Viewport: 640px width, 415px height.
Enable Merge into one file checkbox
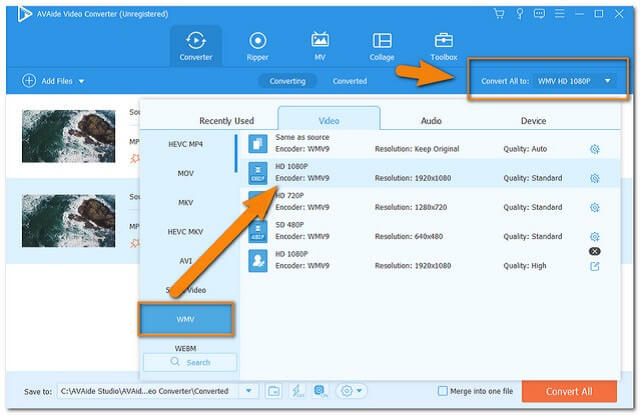coord(443,390)
